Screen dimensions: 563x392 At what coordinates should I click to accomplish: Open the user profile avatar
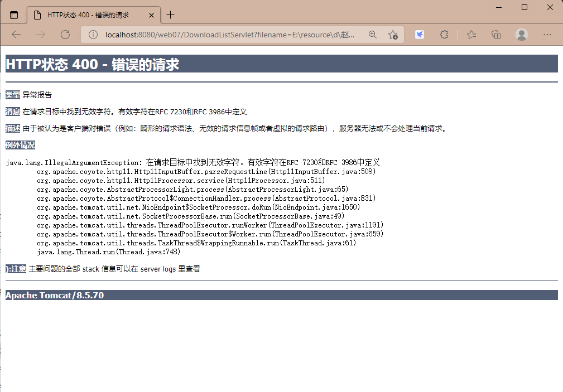[x=521, y=35]
